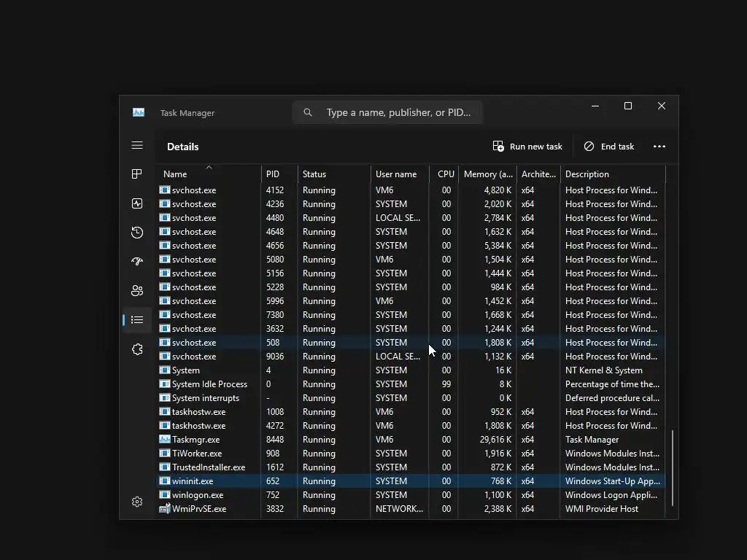Sort by the PID column header
Viewport: 747px width, 560px height.
click(x=279, y=174)
